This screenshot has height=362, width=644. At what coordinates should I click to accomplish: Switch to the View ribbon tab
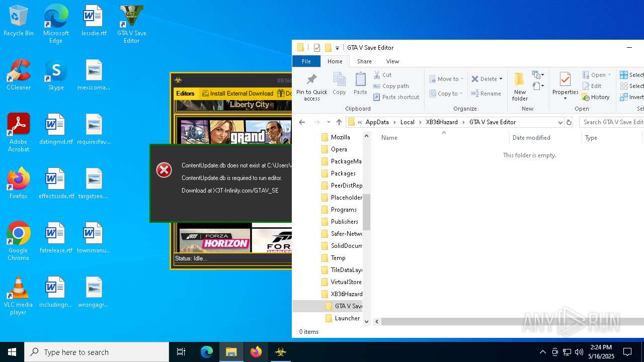tap(392, 61)
